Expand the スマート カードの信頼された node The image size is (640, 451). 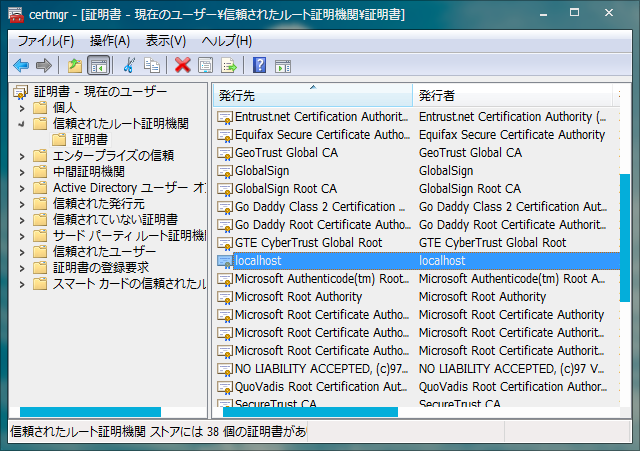22,284
